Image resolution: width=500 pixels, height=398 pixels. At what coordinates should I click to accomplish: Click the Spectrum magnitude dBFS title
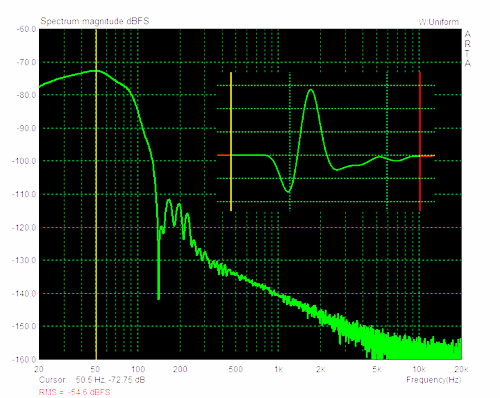pos(95,21)
